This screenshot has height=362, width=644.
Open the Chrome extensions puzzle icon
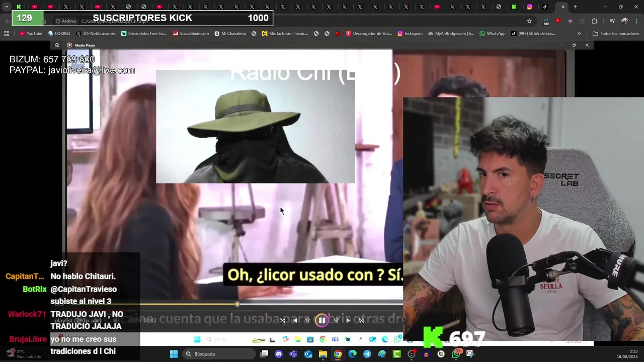click(x=595, y=21)
